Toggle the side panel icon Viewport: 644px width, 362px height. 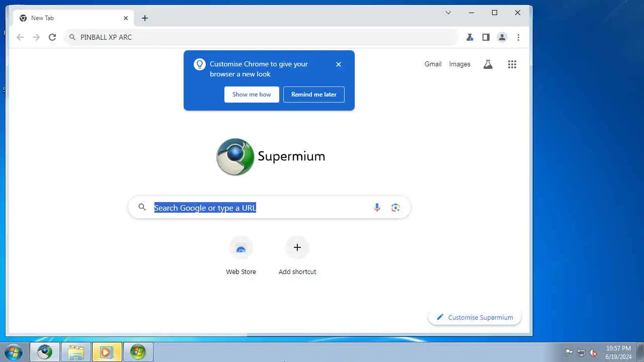486,37
